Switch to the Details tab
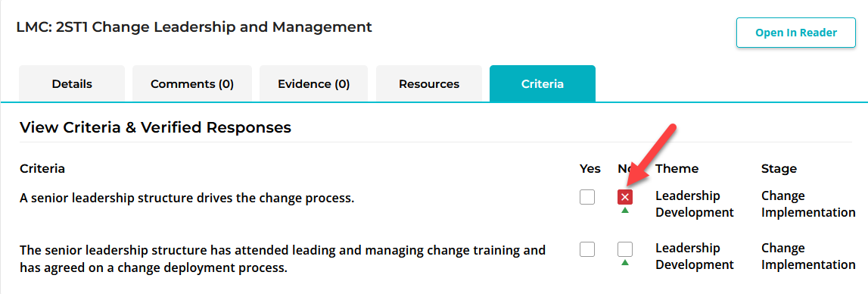 (x=72, y=84)
